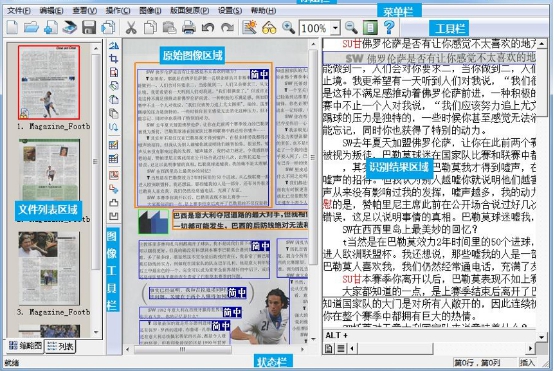Save with the floppy disk icon
The height and width of the screenshot is (371, 554).
tap(89, 28)
